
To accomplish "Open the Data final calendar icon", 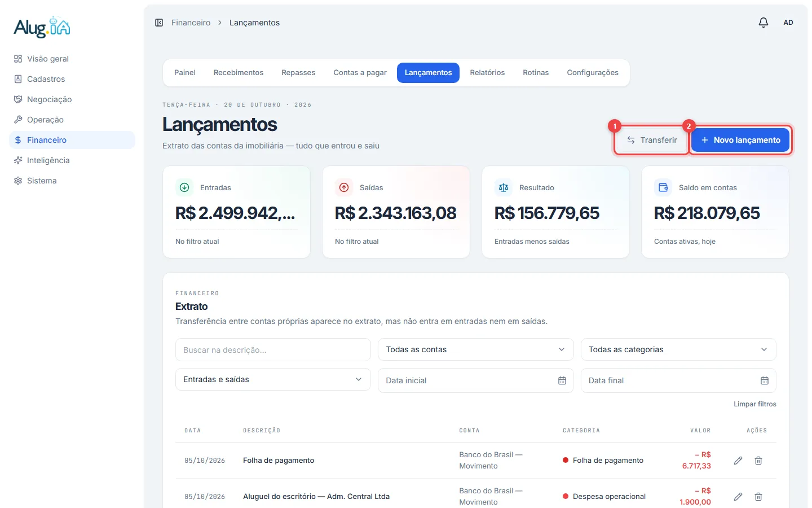I will (765, 380).
